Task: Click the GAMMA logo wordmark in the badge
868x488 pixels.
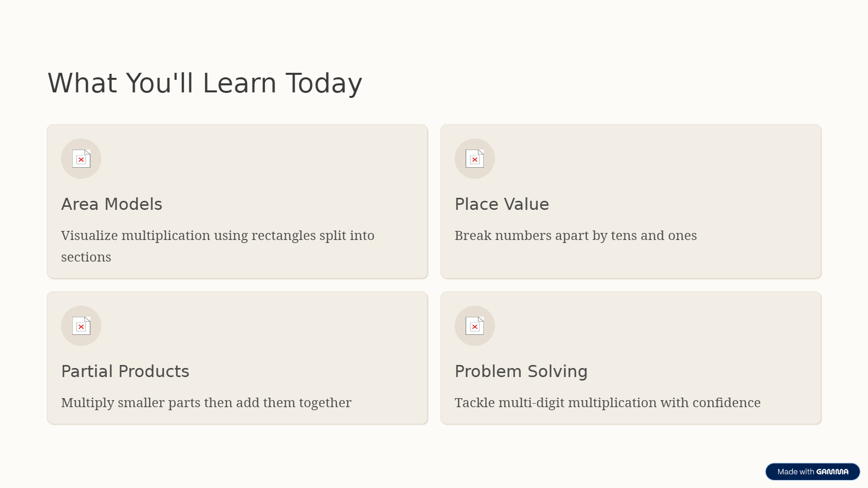Action: [x=832, y=472]
